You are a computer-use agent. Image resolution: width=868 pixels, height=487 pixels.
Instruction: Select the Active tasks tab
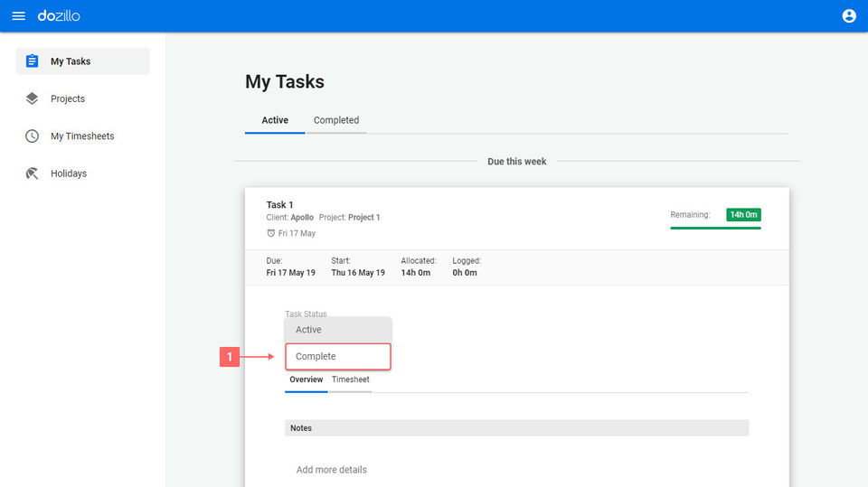pos(275,120)
